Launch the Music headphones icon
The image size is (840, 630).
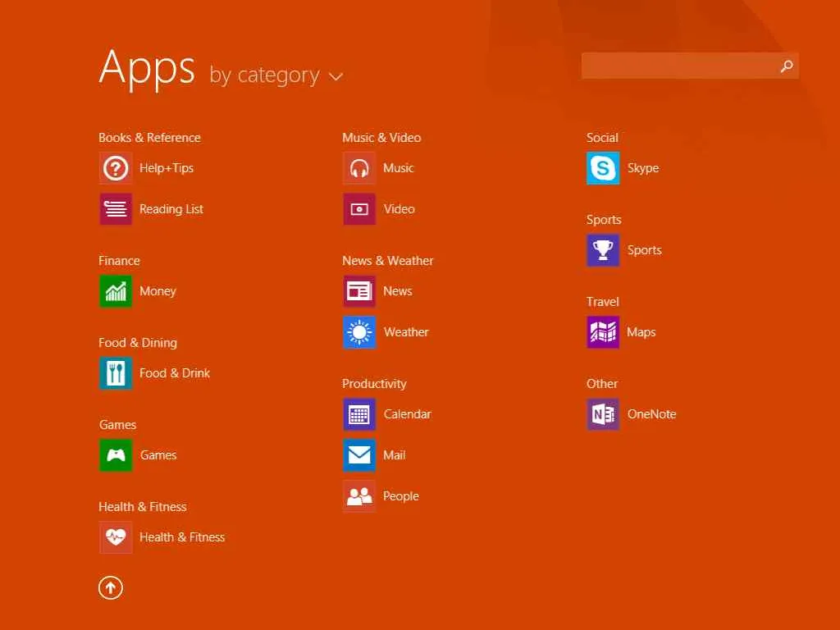point(359,168)
